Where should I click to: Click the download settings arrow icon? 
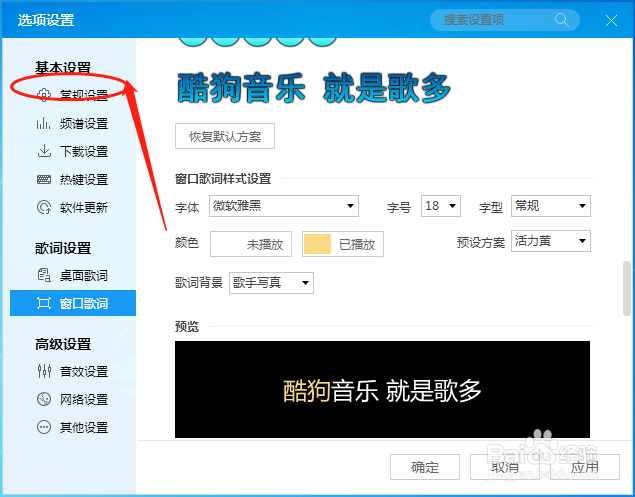click(44, 151)
